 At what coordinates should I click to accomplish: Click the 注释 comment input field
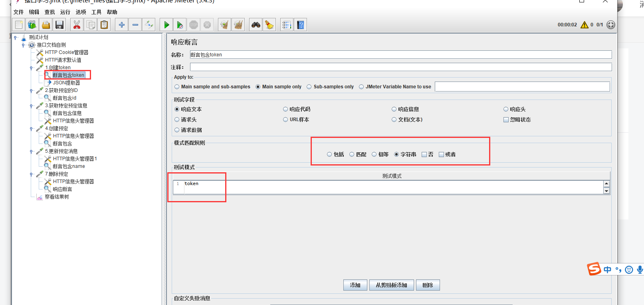pyautogui.click(x=401, y=67)
